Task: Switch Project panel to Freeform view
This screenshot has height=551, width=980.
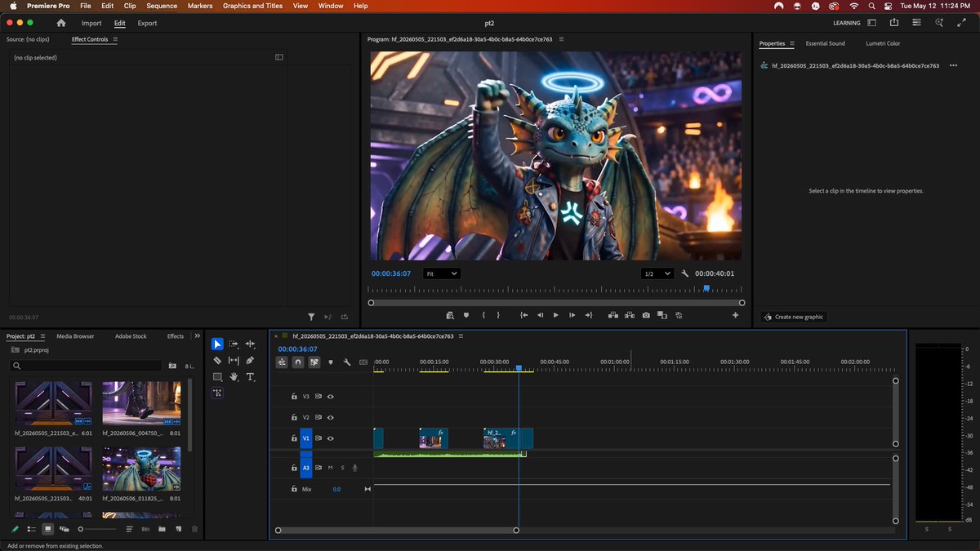Action: point(64,529)
